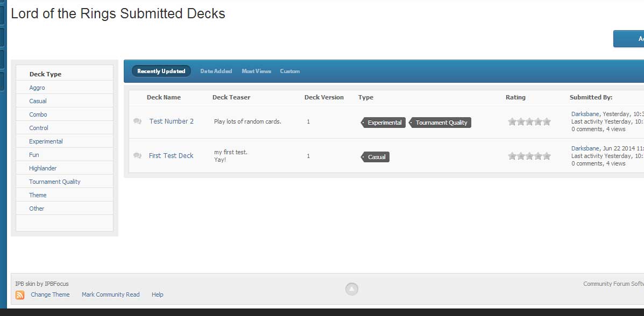
Task: Click the teaser 'my first test. Yay!'
Action: click(x=230, y=155)
